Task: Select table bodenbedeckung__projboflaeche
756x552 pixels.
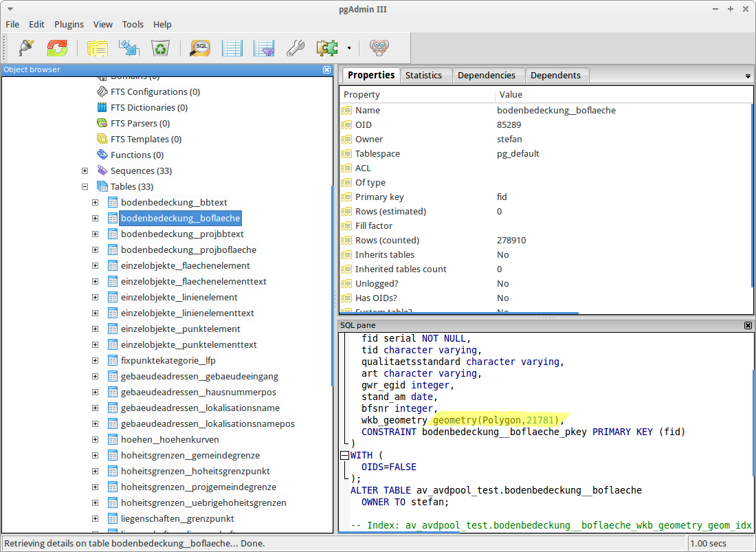Action: click(x=188, y=250)
